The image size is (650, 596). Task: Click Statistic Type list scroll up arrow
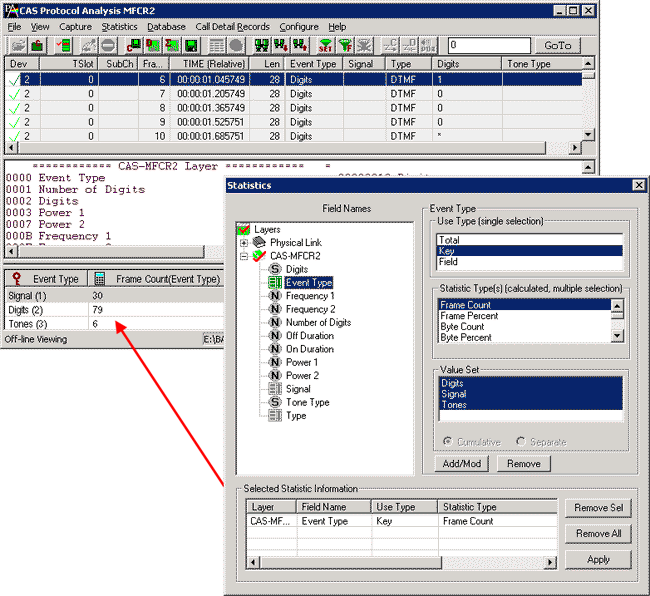click(617, 306)
